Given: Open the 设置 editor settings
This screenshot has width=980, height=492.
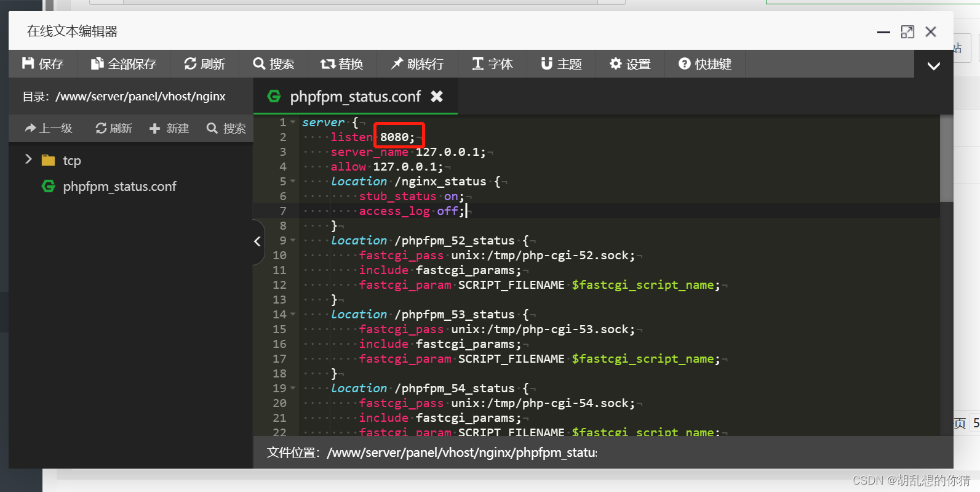Looking at the screenshot, I should [x=630, y=64].
